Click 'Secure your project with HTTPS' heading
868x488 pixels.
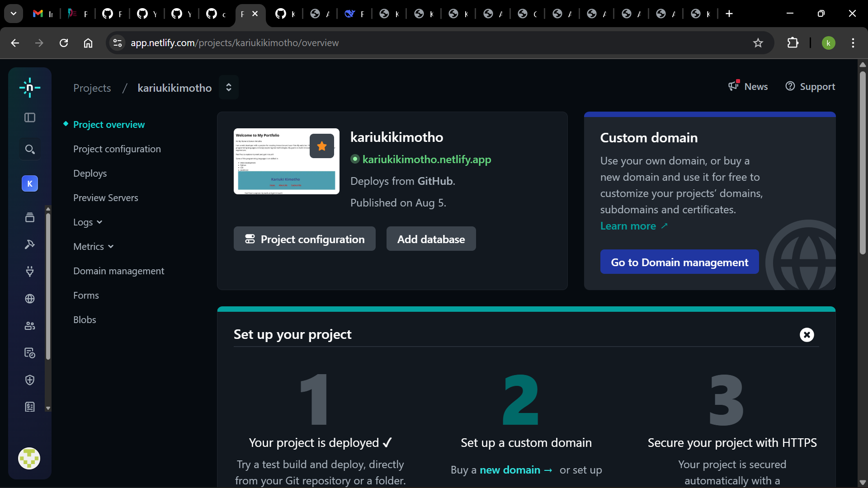[x=732, y=443]
